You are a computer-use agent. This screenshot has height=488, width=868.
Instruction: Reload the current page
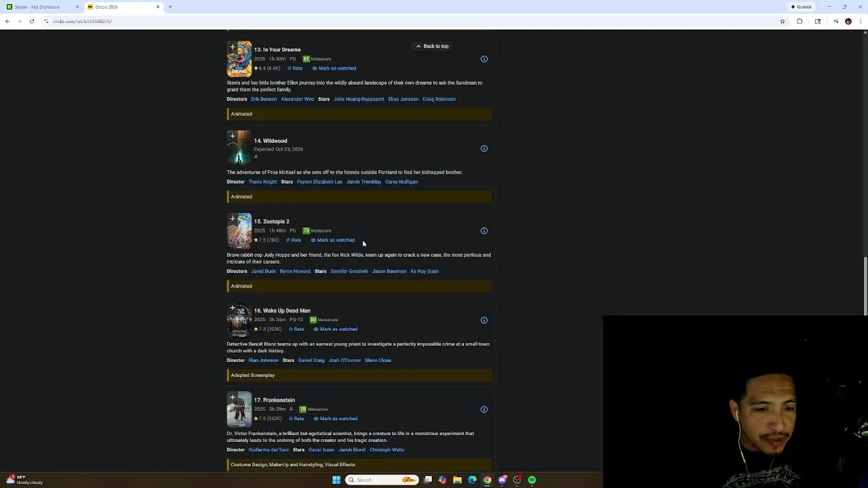coord(32,21)
